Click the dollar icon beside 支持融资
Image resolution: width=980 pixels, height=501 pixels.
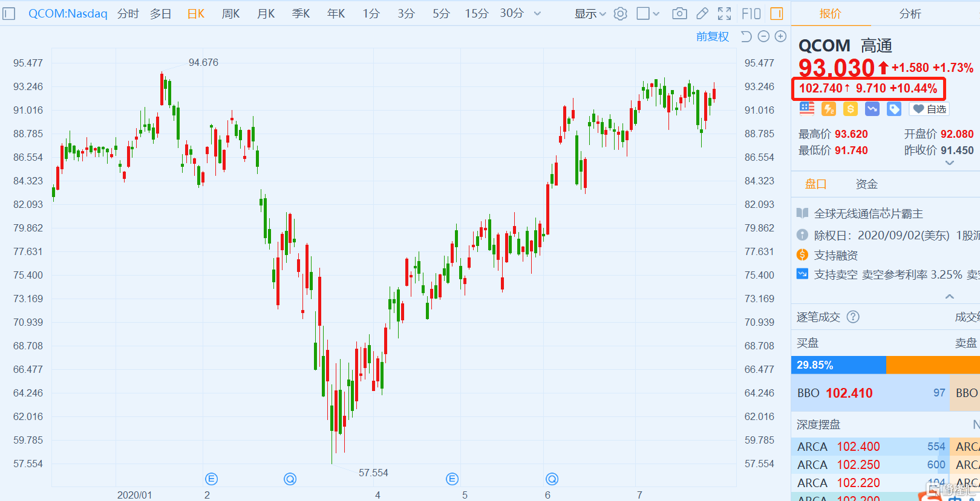(x=802, y=254)
